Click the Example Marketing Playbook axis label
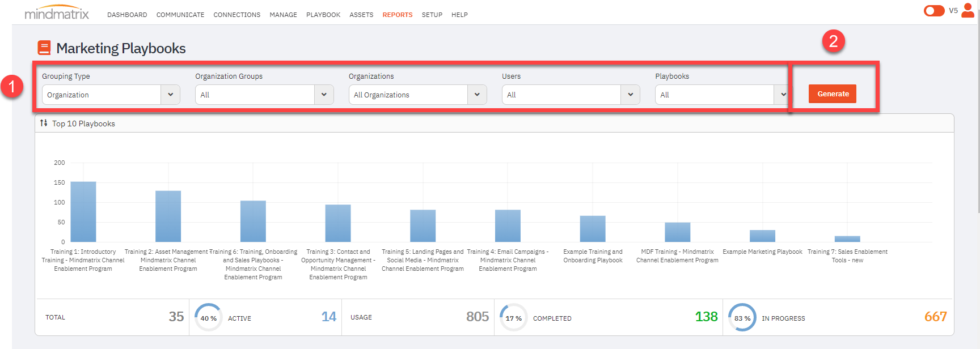The height and width of the screenshot is (349, 980). [763, 252]
